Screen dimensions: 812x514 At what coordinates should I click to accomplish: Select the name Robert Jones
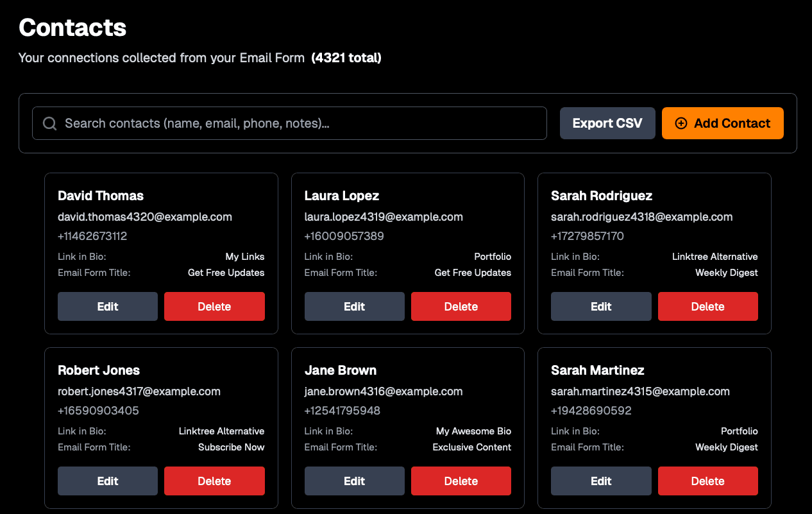(x=99, y=370)
